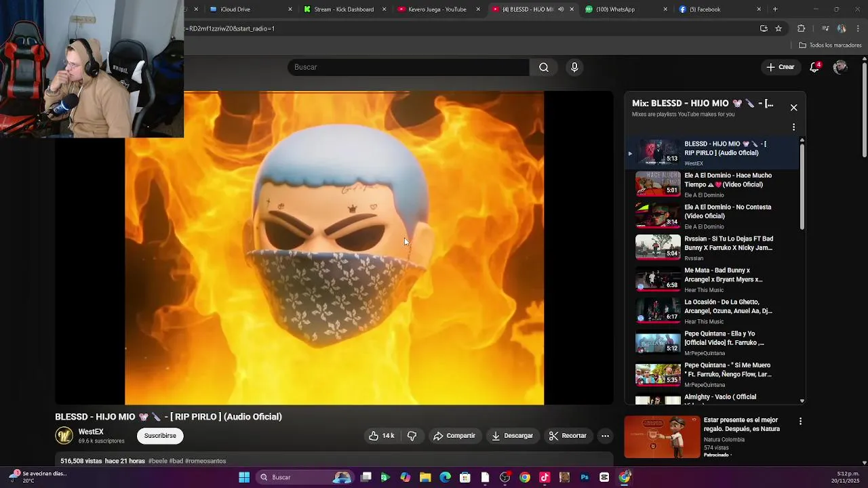
Task: Subscribe to WestEX with Suscribirse
Action: click(160, 436)
